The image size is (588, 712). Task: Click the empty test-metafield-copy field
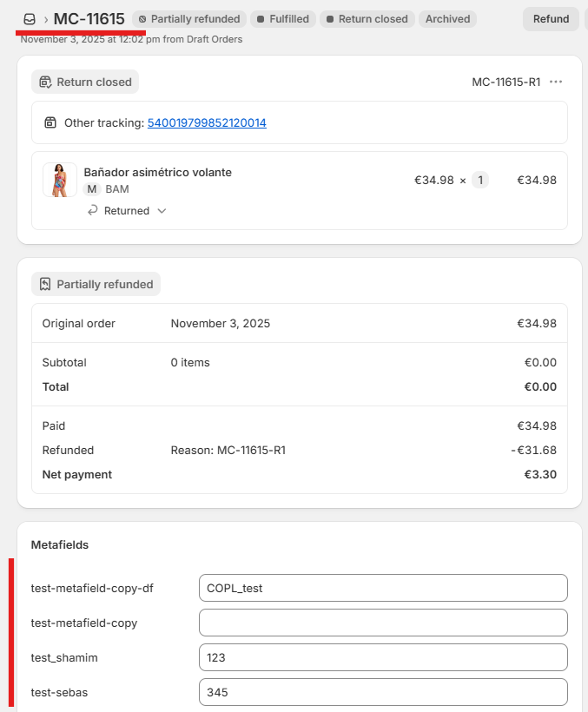[x=383, y=623]
